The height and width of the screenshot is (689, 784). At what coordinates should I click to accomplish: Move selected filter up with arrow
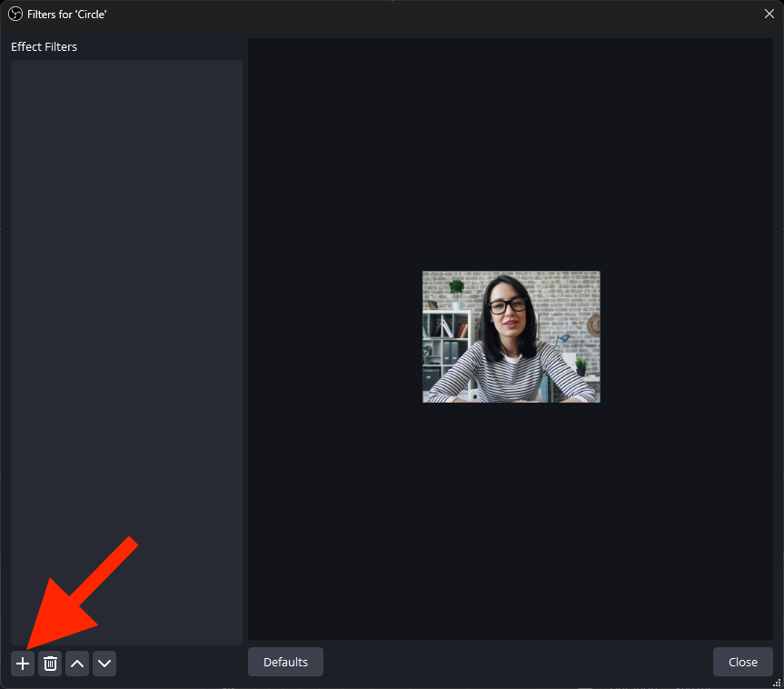77,664
